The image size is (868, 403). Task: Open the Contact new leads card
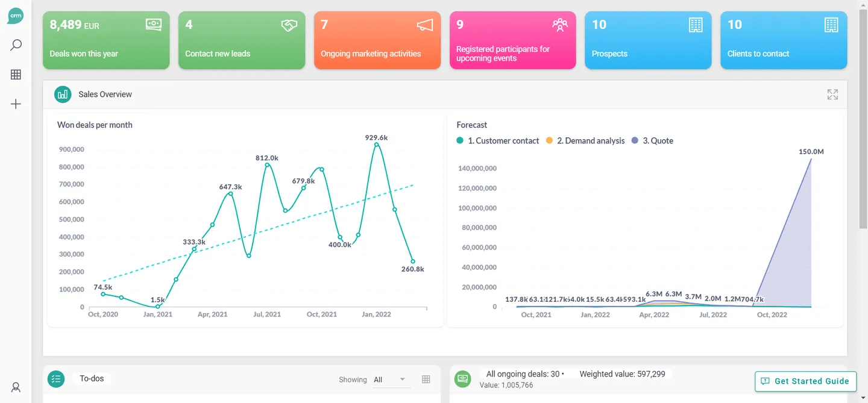coord(242,40)
